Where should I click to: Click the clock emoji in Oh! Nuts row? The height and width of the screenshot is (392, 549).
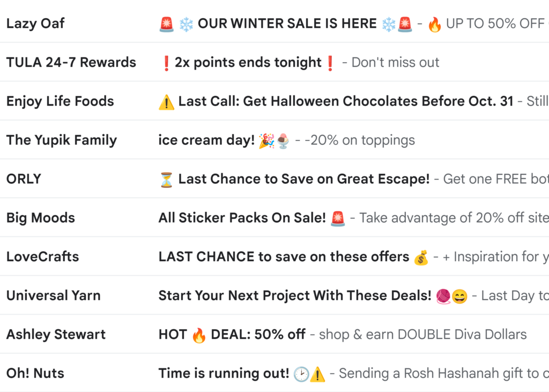click(301, 374)
